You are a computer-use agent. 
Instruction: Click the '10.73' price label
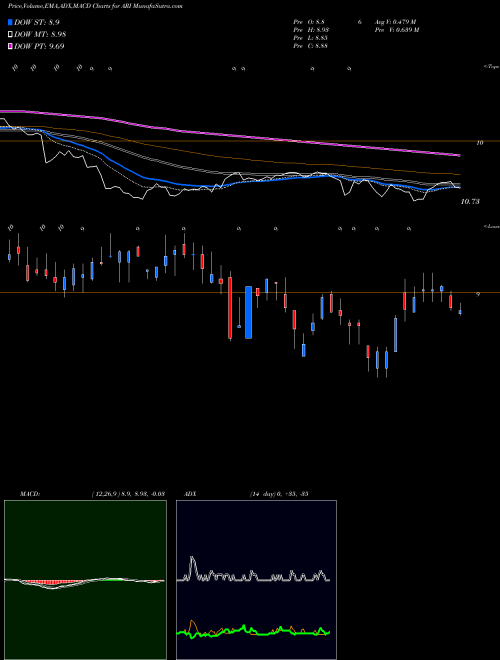click(x=470, y=202)
